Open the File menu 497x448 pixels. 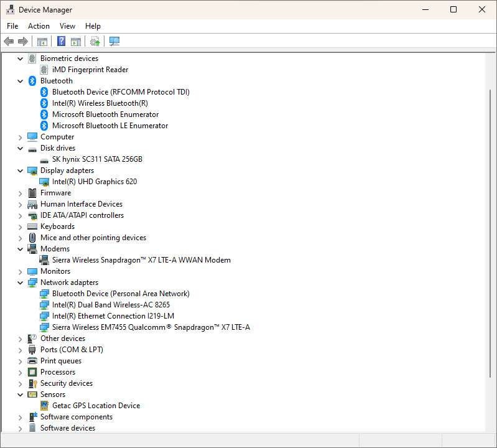(x=12, y=26)
